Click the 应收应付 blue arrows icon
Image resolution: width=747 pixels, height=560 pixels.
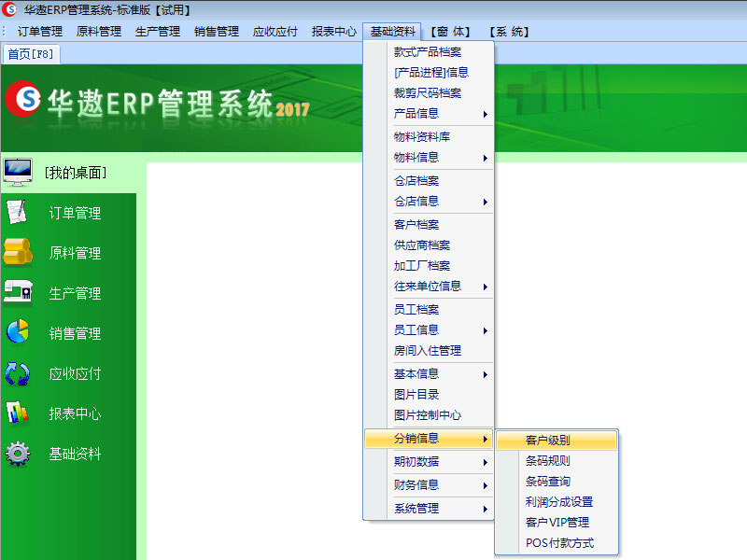click(x=18, y=373)
